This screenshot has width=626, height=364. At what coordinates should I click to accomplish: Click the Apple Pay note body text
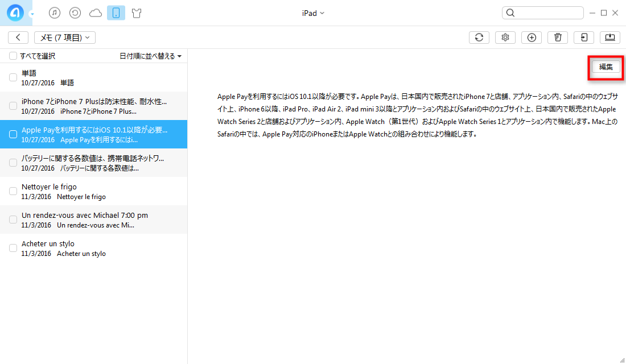418,115
